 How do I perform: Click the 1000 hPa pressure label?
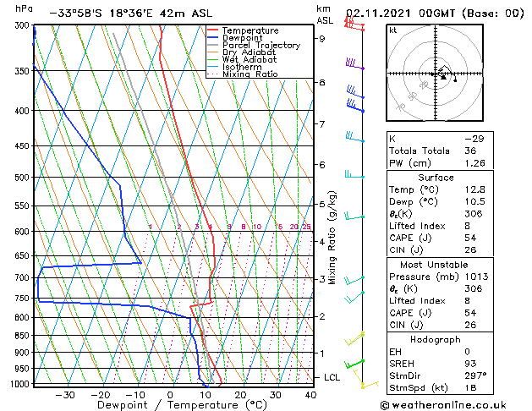click(20, 384)
